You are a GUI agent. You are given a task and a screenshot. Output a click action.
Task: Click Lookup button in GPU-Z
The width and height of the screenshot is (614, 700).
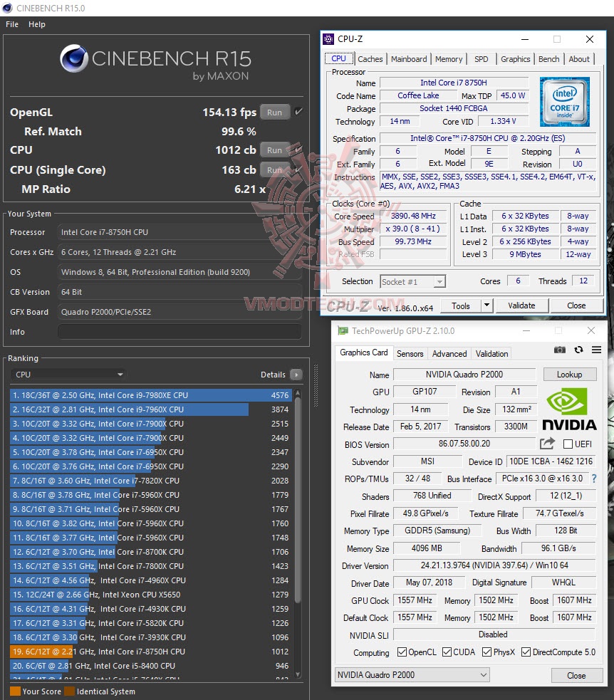tap(569, 374)
